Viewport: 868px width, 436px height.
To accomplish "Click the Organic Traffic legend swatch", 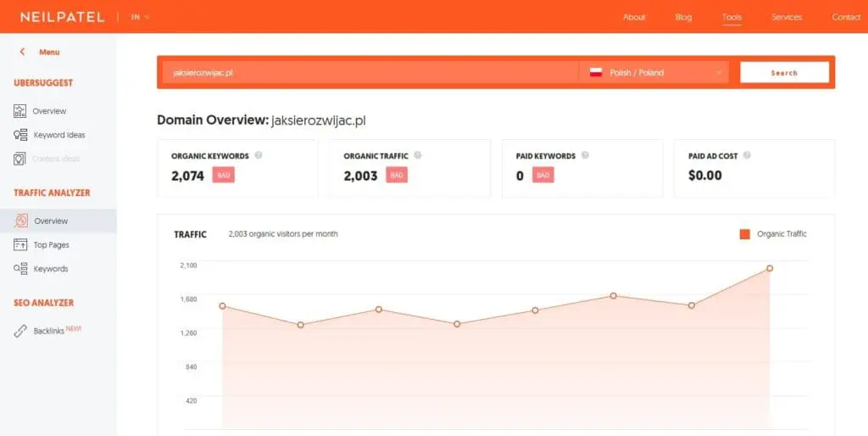I will click(744, 234).
